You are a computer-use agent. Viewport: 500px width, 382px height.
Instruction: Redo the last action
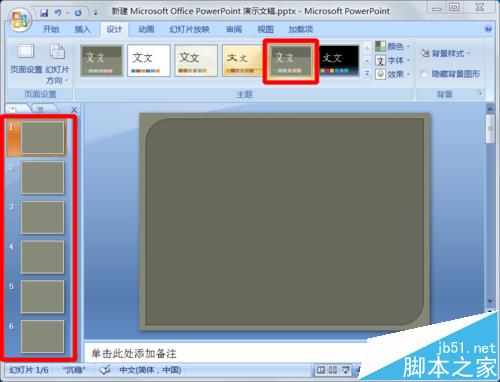coord(78,13)
